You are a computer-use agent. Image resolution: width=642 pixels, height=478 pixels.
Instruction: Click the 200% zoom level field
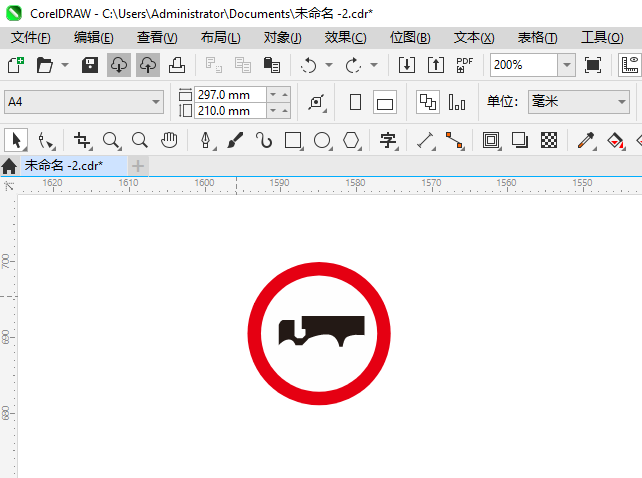(524, 65)
